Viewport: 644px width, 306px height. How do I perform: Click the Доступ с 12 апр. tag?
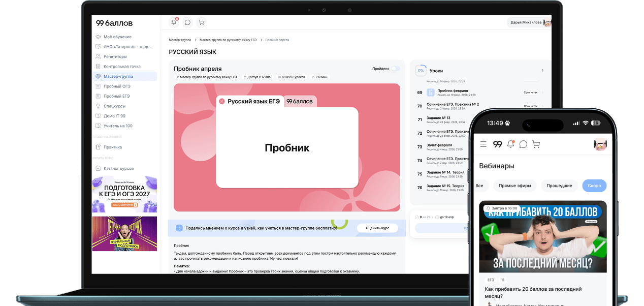(258, 77)
